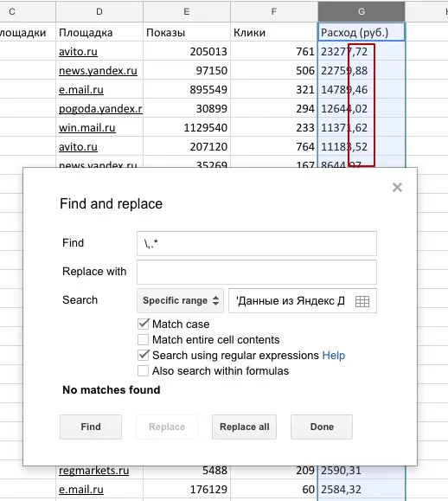
Task: Select cost cell 12644,02
Action: pyautogui.click(x=362, y=109)
